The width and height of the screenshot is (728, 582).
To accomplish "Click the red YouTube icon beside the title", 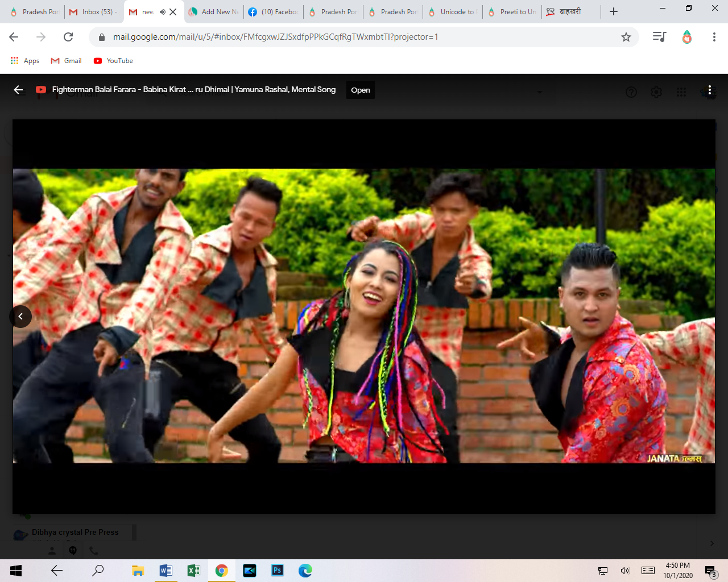I will pos(41,90).
